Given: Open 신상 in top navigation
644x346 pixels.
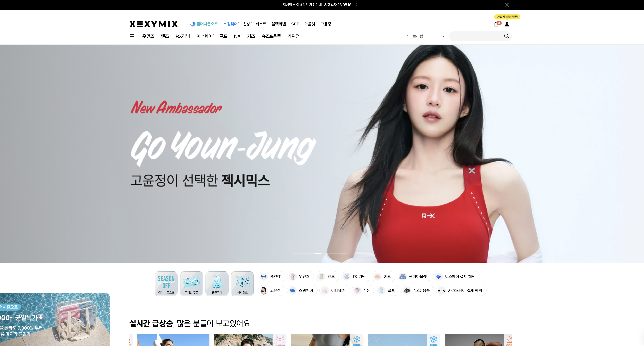Looking at the screenshot, I should [x=247, y=24].
